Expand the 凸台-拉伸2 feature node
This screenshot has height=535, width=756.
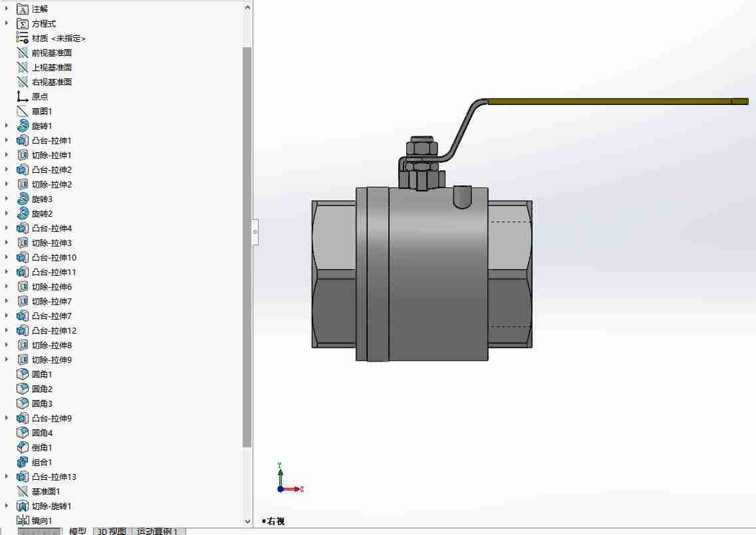(x=6, y=169)
